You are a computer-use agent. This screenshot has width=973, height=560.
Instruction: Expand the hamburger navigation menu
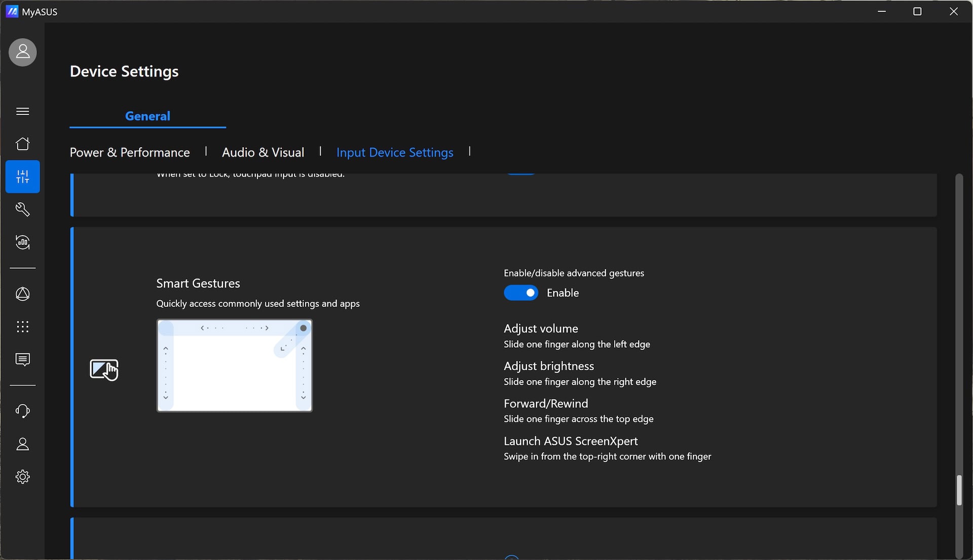(x=23, y=111)
